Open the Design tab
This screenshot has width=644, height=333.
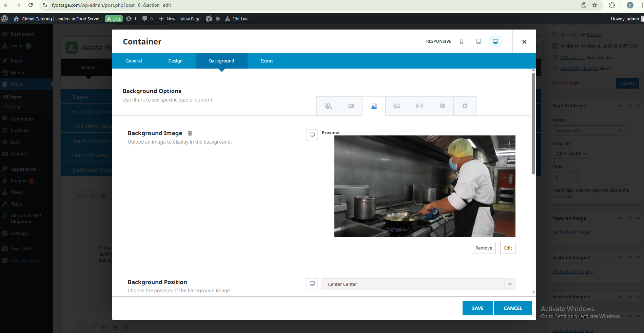tap(175, 61)
